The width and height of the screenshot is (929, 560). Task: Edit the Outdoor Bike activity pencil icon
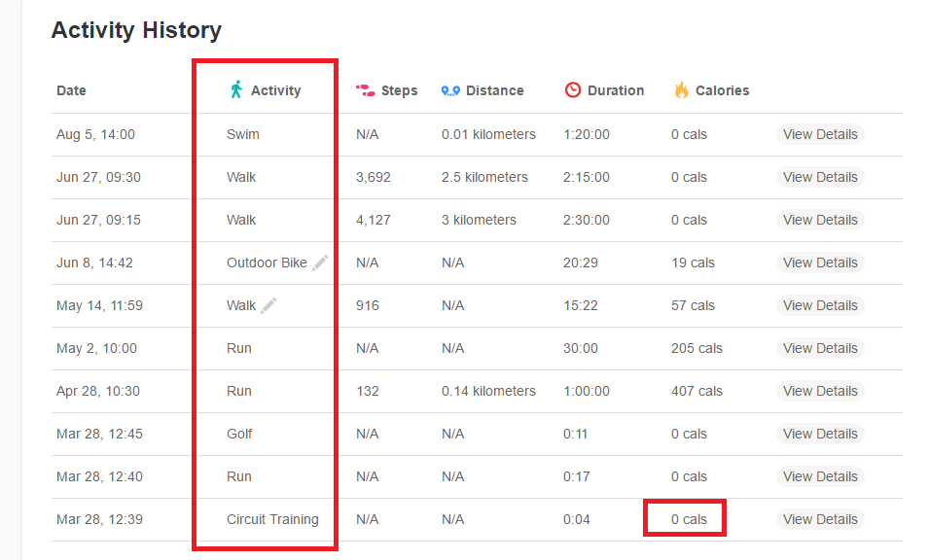tap(320, 262)
